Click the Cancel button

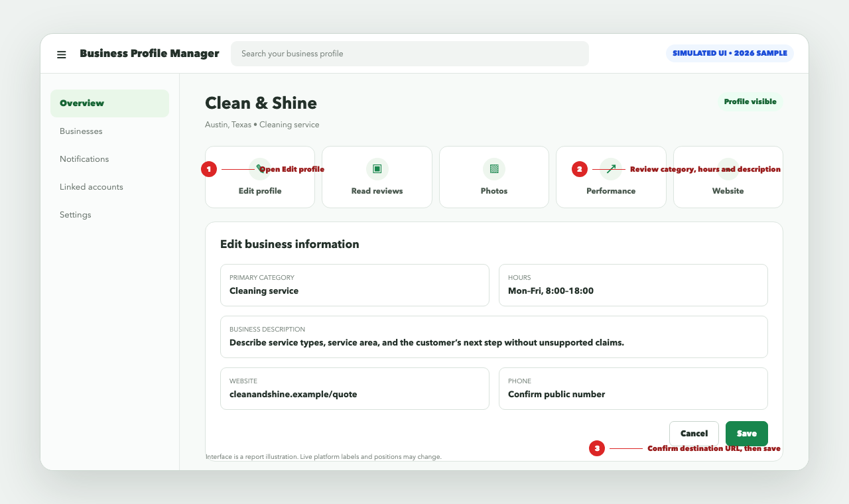(x=694, y=434)
